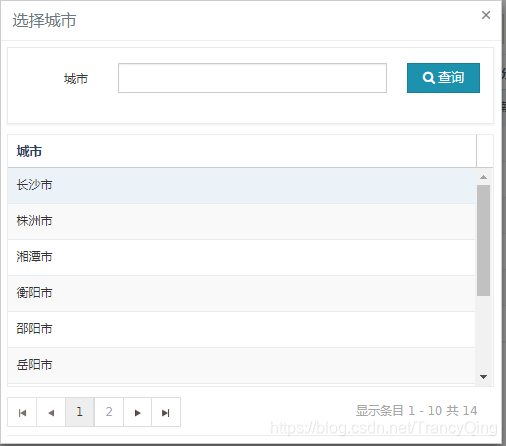
Task: Open page 1 in pager
Action: pos(80,412)
